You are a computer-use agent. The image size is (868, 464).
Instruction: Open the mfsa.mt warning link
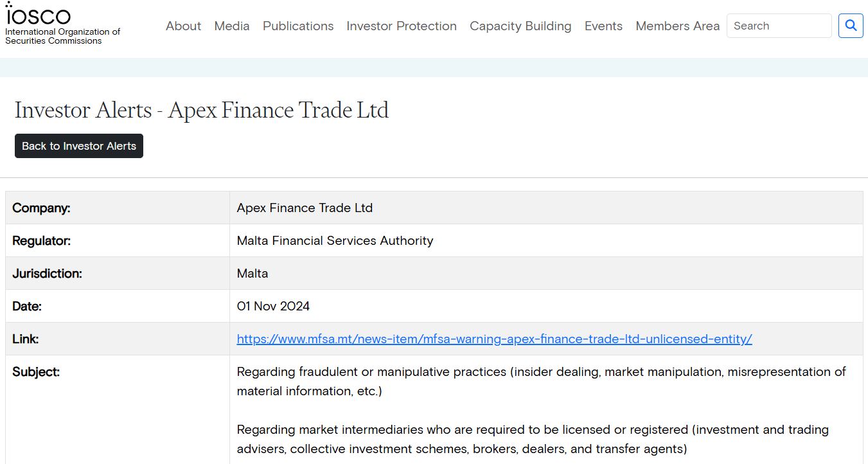coord(494,339)
